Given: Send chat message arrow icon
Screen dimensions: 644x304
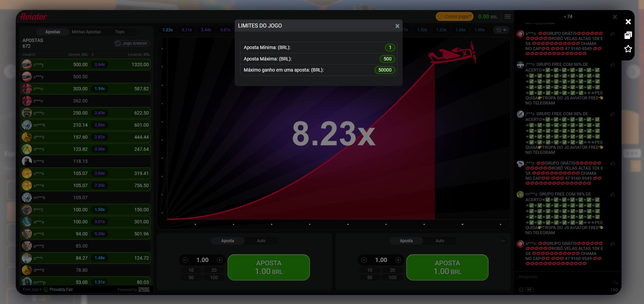Looking at the screenshot, I should click(x=616, y=282).
